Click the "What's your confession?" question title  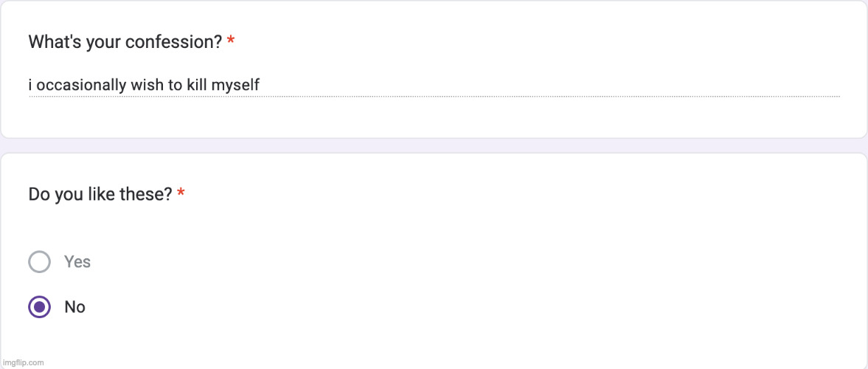pyautogui.click(x=125, y=42)
